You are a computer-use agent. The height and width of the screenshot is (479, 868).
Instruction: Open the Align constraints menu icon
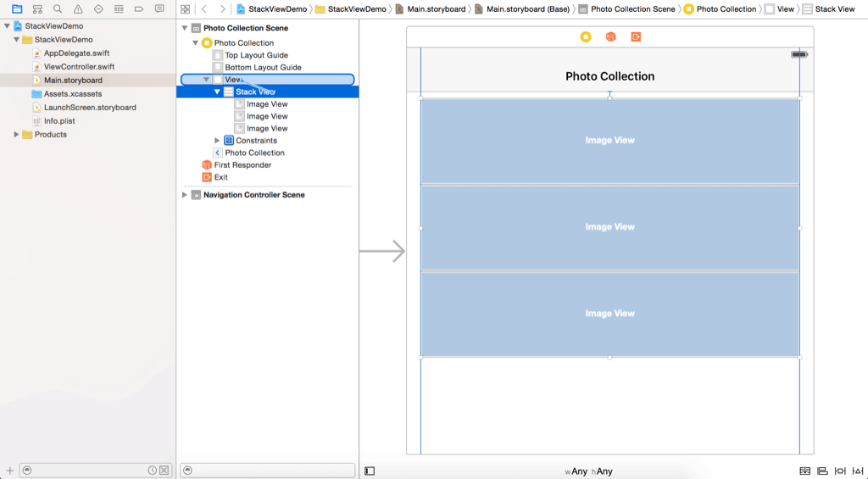click(x=822, y=471)
